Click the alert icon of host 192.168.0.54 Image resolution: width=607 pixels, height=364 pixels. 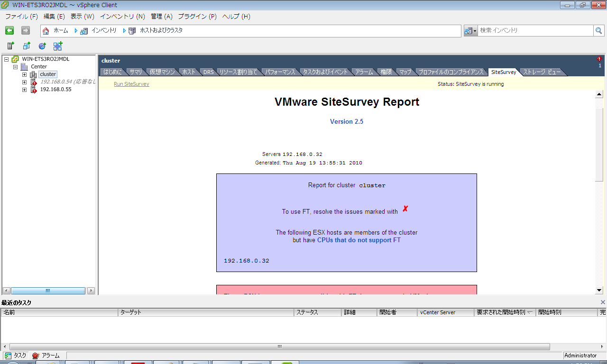tap(34, 82)
